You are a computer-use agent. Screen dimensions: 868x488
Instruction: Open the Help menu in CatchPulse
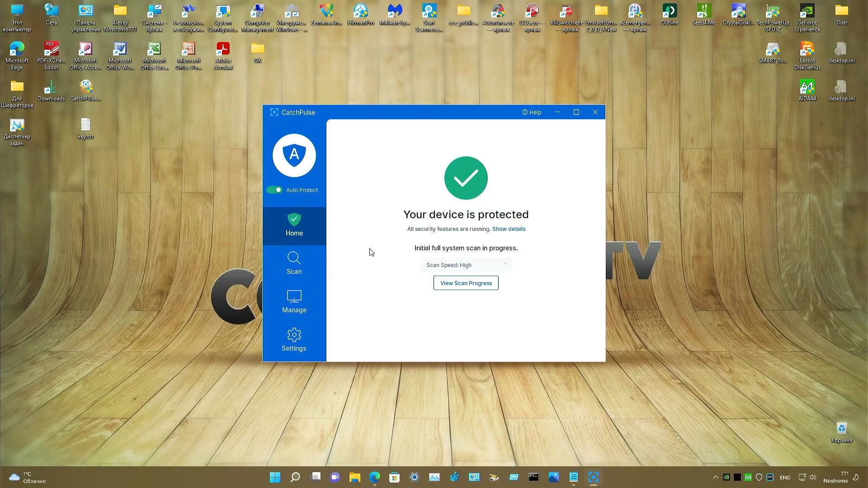click(531, 112)
